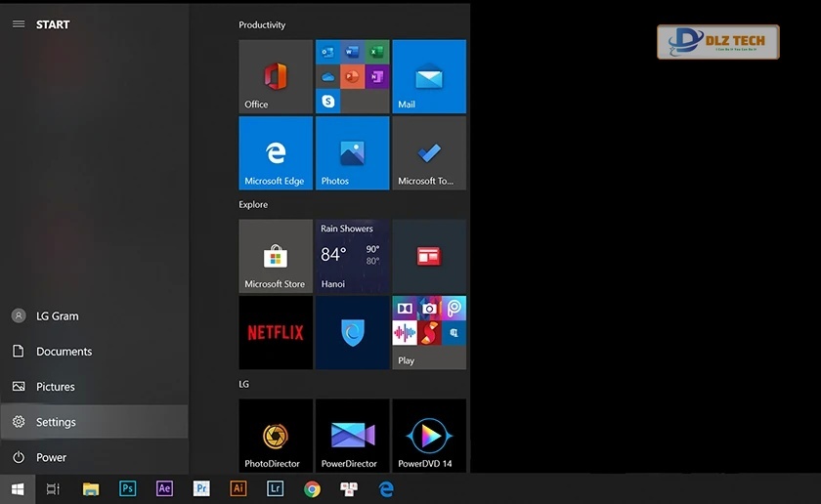Open the Power options menu
821x504 pixels.
click(x=94, y=457)
